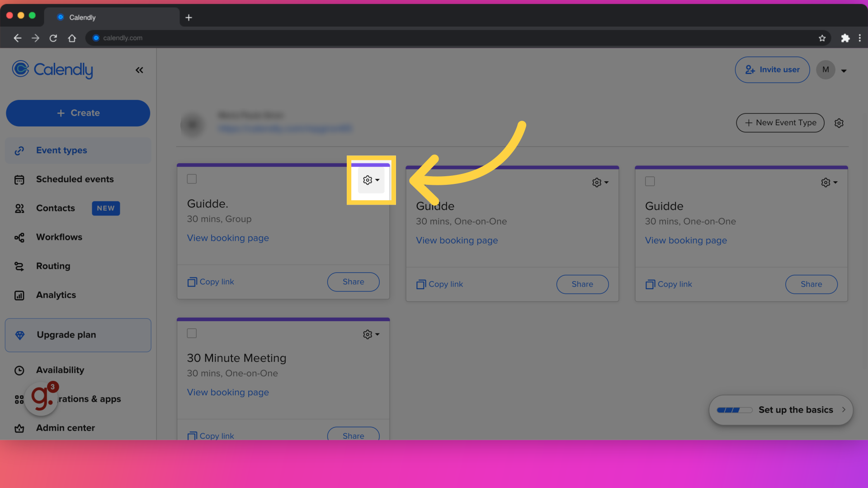Click the Analytics sidebar icon

(19, 294)
